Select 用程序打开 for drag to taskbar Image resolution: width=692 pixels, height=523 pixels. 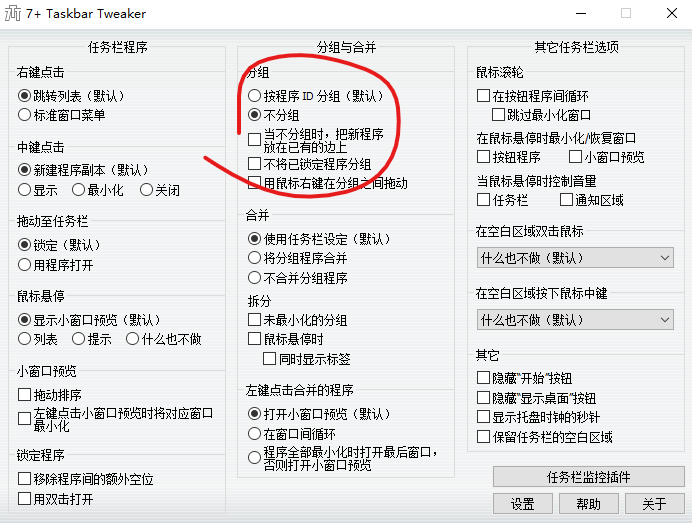[x=25, y=265]
